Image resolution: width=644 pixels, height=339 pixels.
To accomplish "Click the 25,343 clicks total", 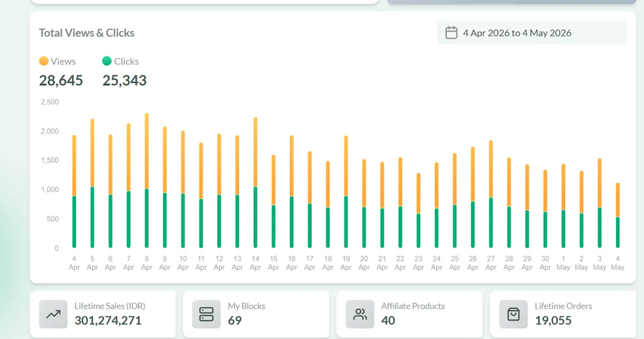I will point(124,80).
